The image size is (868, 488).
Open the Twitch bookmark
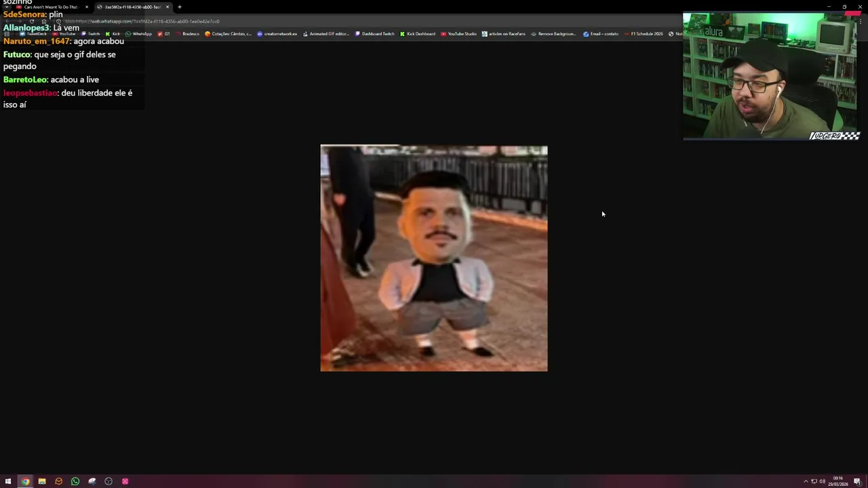point(90,34)
